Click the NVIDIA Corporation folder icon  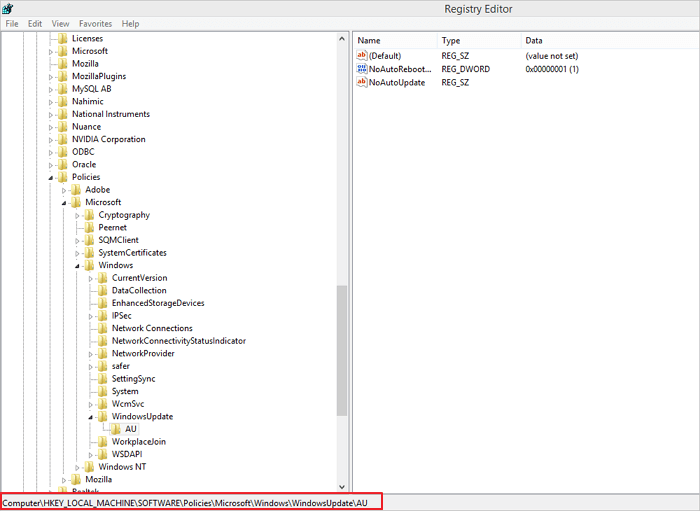pos(62,139)
